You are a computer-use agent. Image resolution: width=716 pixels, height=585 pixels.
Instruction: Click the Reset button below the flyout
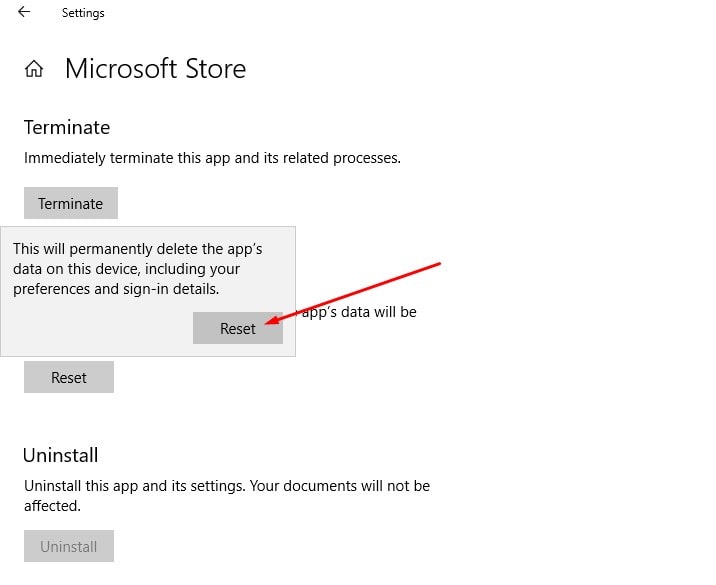[69, 377]
